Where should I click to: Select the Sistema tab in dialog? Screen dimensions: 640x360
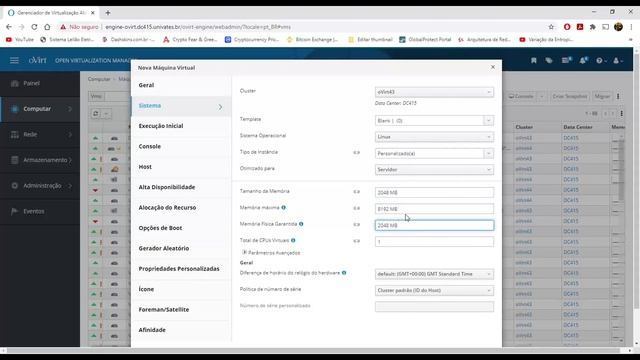(181, 106)
